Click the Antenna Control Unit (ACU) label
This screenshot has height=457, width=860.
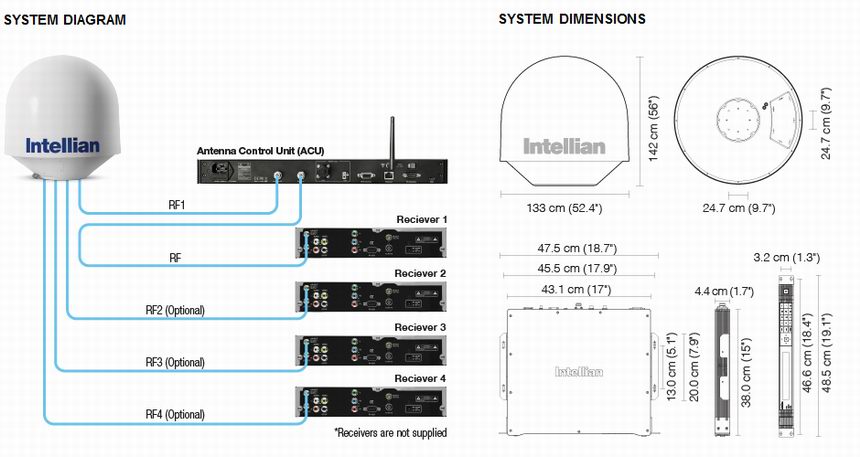click(x=261, y=150)
